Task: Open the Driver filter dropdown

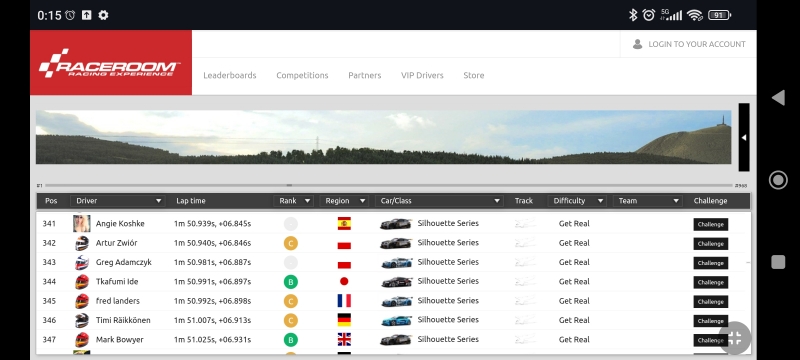Action: click(x=117, y=201)
